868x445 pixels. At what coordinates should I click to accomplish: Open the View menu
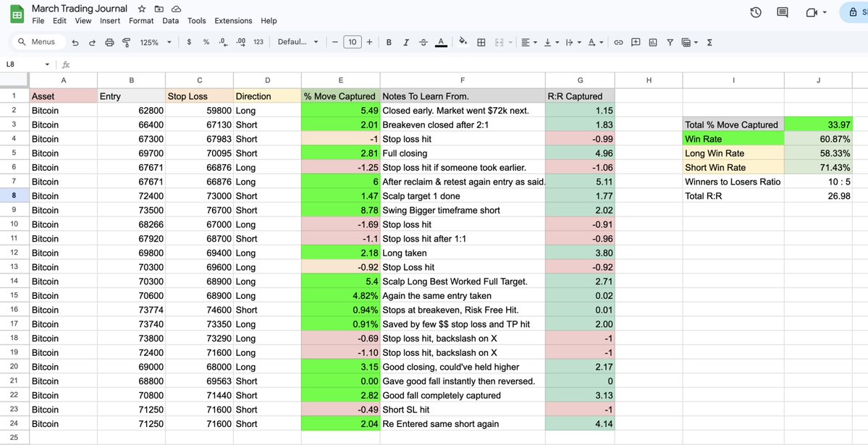point(83,21)
